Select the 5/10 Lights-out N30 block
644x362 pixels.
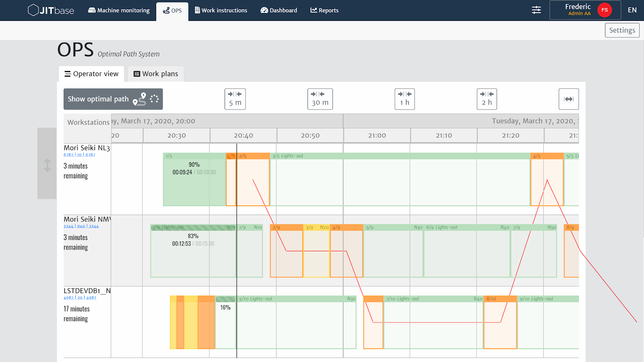(296, 322)
